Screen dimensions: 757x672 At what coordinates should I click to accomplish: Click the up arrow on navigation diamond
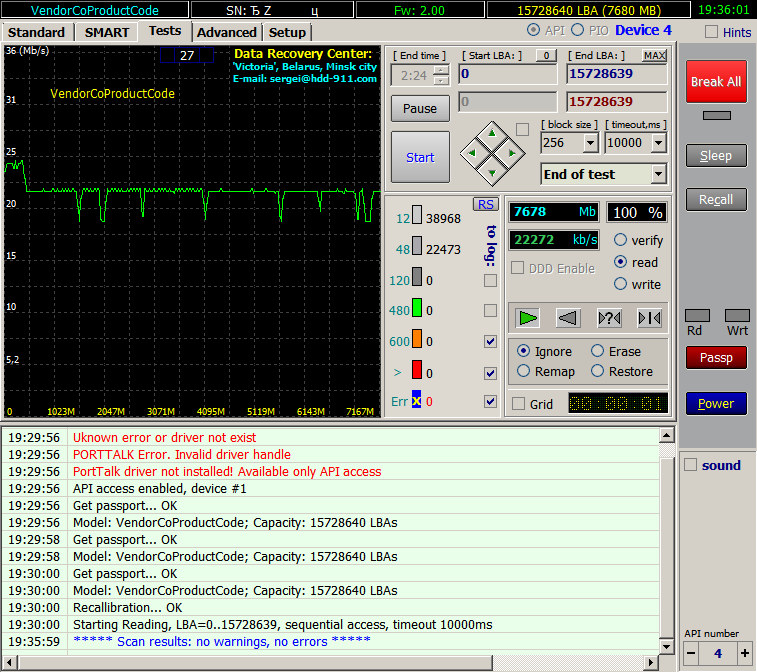click(x=490, y=133)
